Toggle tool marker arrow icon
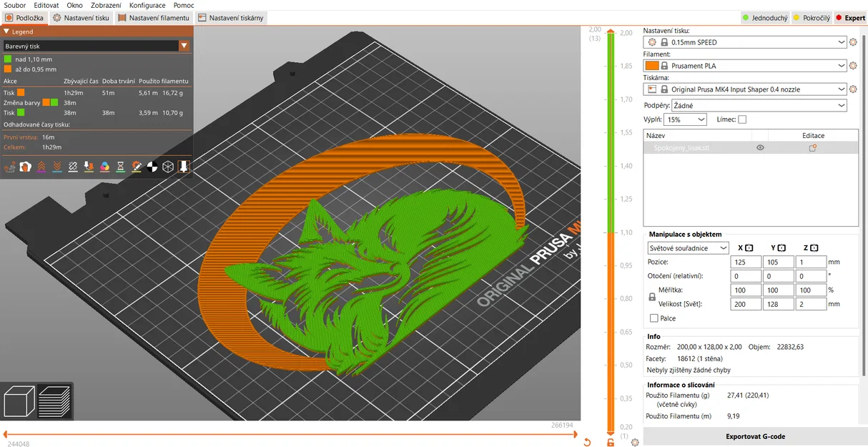The height and width of the screenshot is (447, 868). click(x=183, y=167)
